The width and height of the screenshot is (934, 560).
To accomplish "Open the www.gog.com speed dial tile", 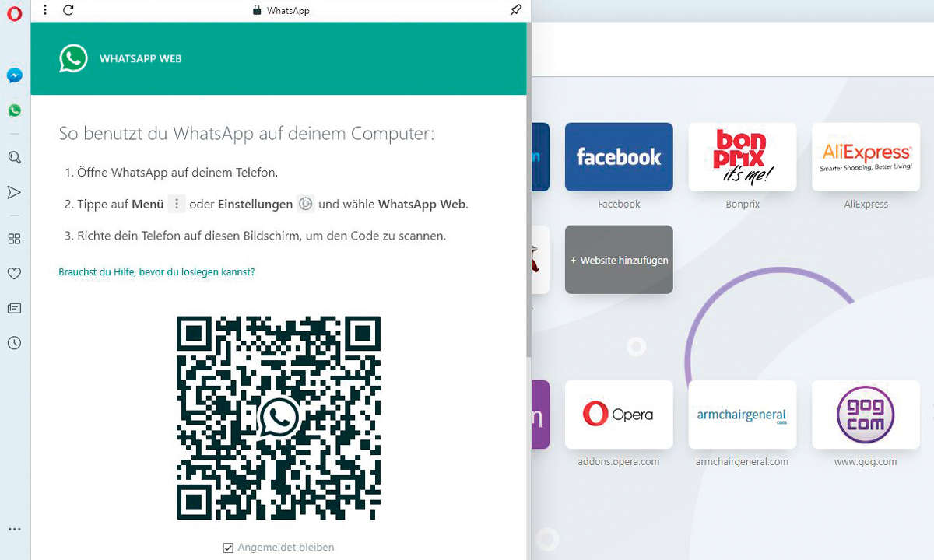I will pos(866,415).
